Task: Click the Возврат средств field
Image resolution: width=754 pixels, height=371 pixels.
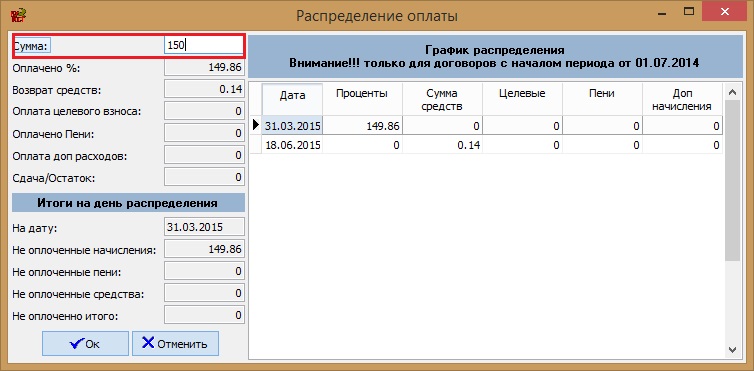Action: point(204,89)
